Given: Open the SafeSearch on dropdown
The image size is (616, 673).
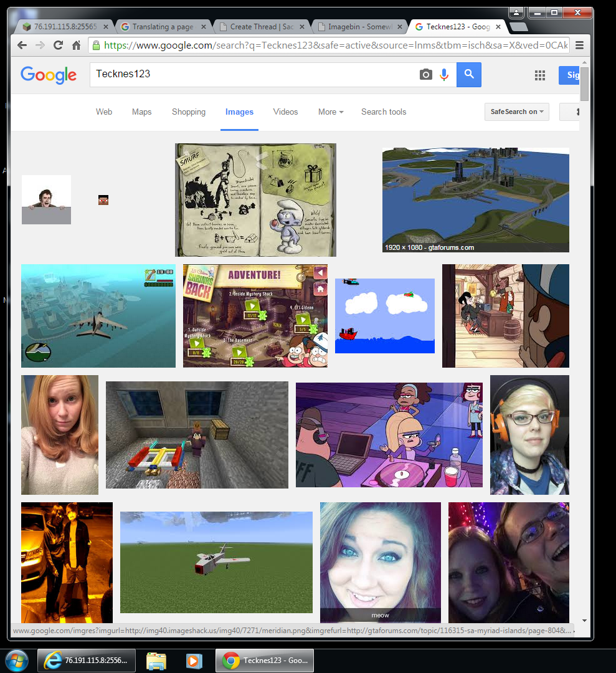Looking at the screenshot, I should pyautogui.click(x=516, y=112).
